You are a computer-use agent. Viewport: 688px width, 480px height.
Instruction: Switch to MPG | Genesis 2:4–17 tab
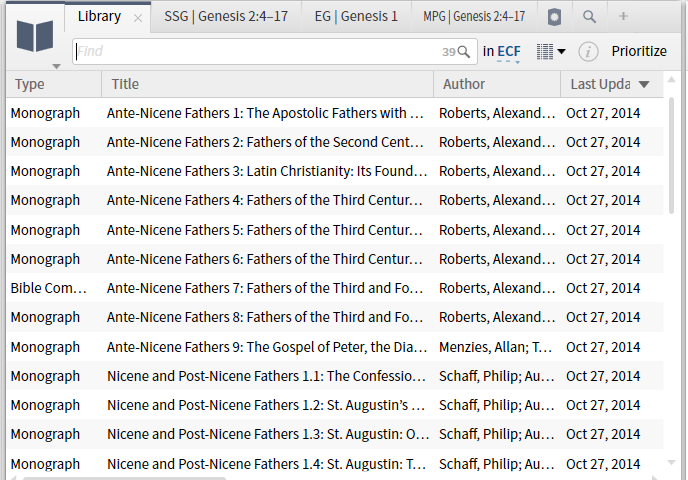click(x=474, y=16)
